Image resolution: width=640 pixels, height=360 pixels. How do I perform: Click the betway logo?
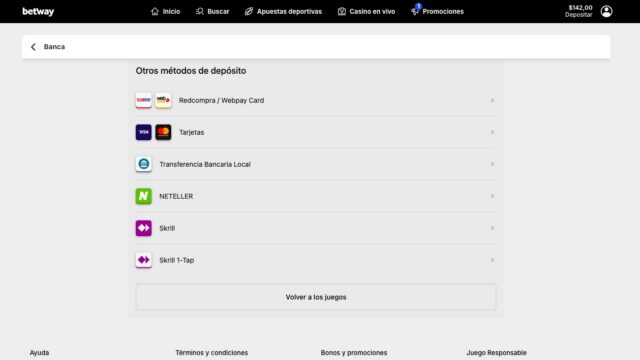click(38, 11)
